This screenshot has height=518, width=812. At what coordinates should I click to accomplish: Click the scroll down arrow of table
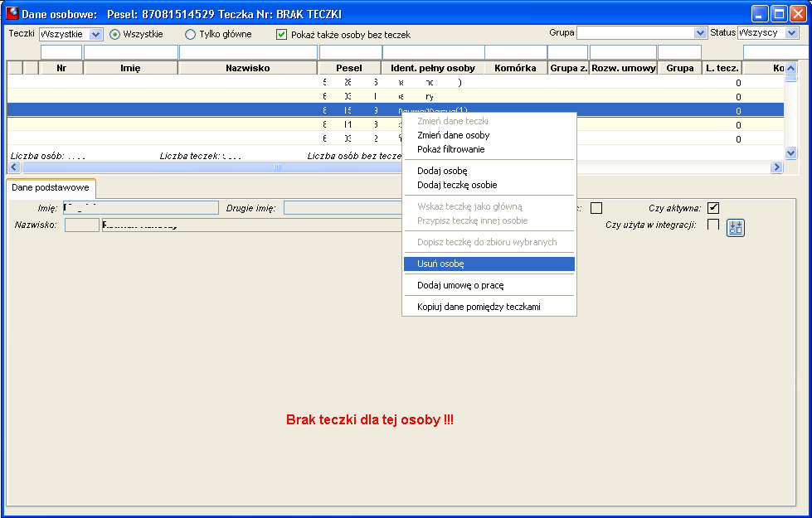point(790,152)
